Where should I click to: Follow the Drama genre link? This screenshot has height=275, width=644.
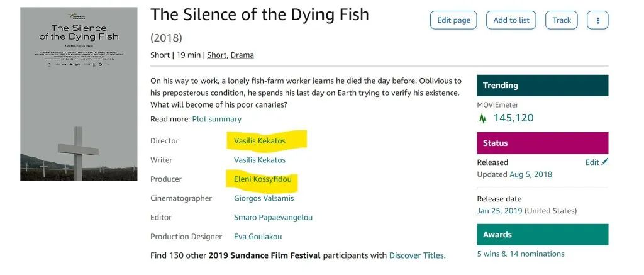point(242,55)
